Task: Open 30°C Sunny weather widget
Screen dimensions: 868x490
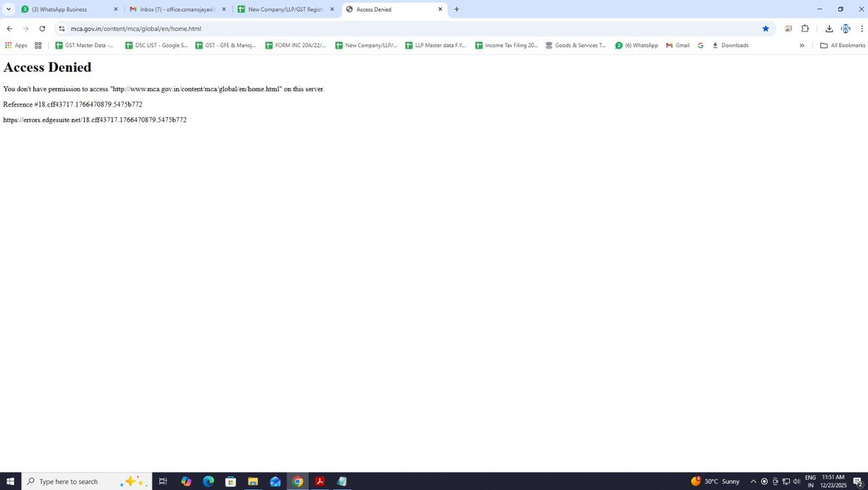Action: coord(715,481)
